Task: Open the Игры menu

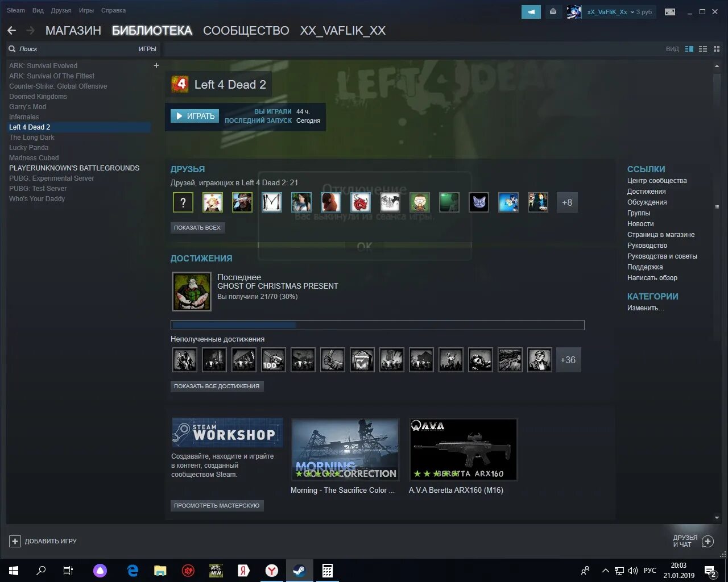Action: pos(86,10)
